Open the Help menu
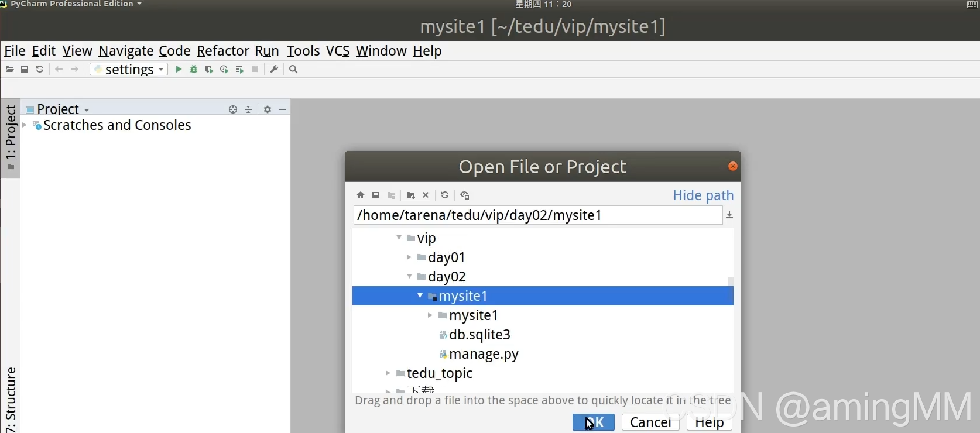Screen dimensions: 980x433 (x=427, y=51)
